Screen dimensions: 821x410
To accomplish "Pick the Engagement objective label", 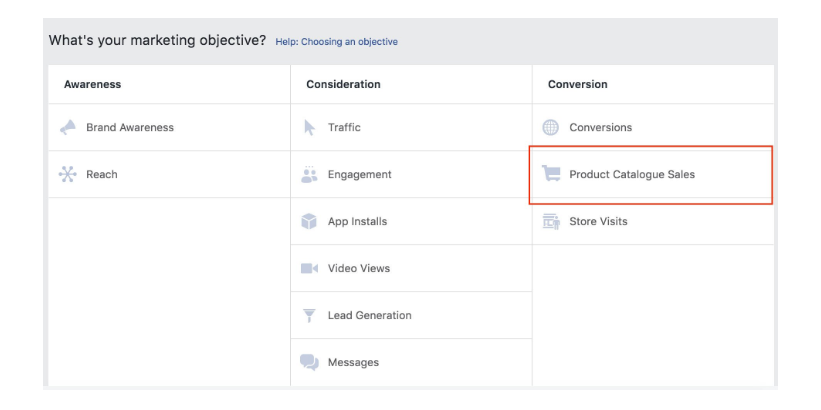I will point(360,174).
